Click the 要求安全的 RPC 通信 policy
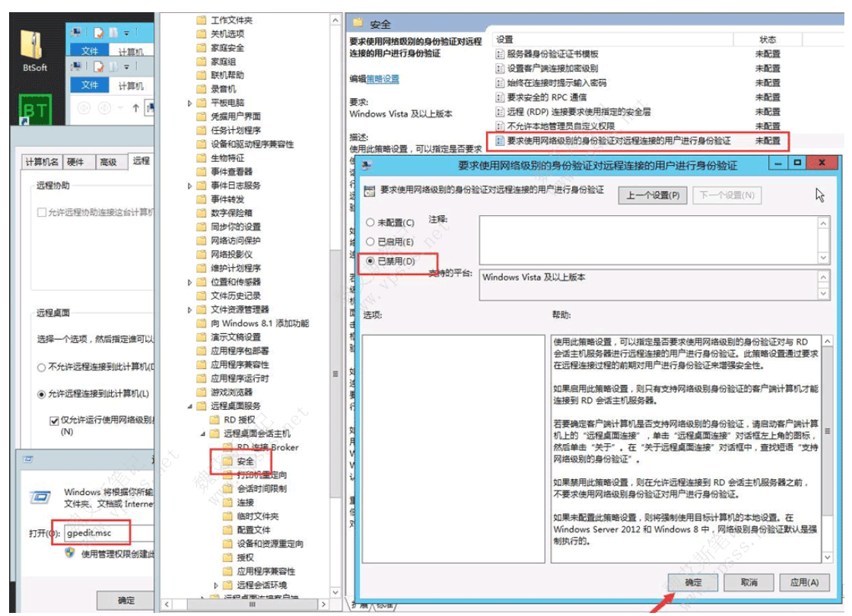 (546, 97)
